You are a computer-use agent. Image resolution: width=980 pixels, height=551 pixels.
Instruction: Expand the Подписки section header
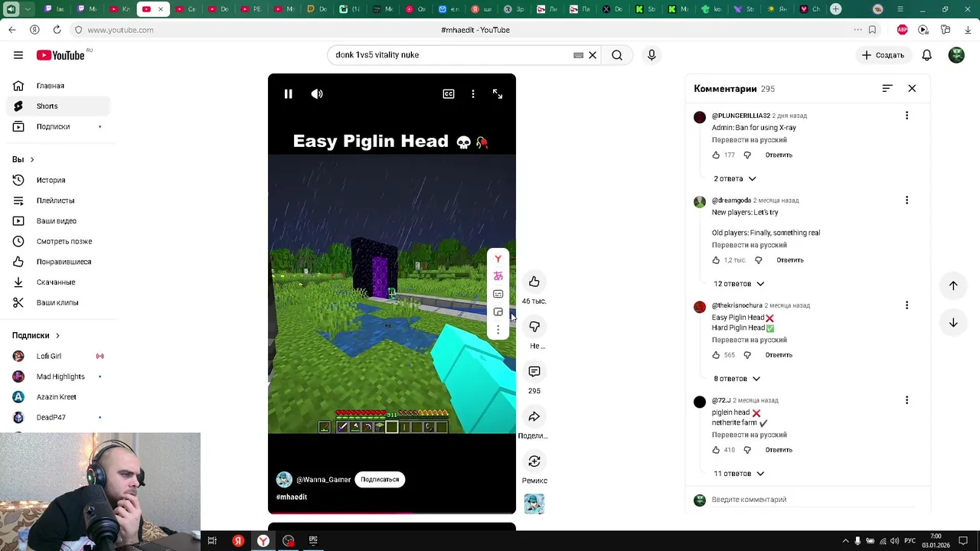35,336
